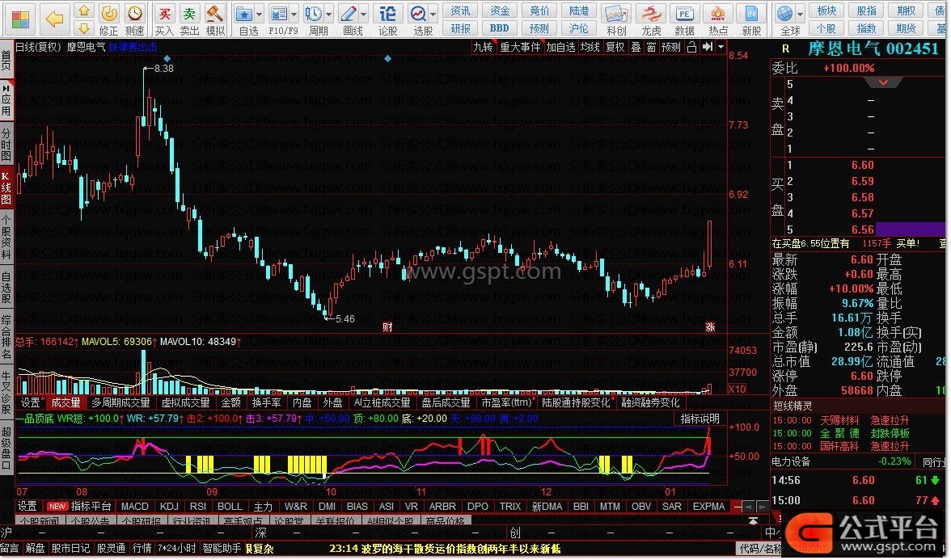Click the 资讯 news button
The image size is (951, 560).
(x=460, y=11)
